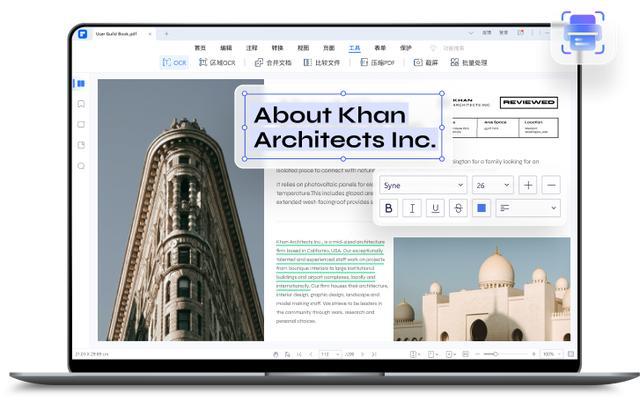Select the 区域OCR area tool

point(217,63)
